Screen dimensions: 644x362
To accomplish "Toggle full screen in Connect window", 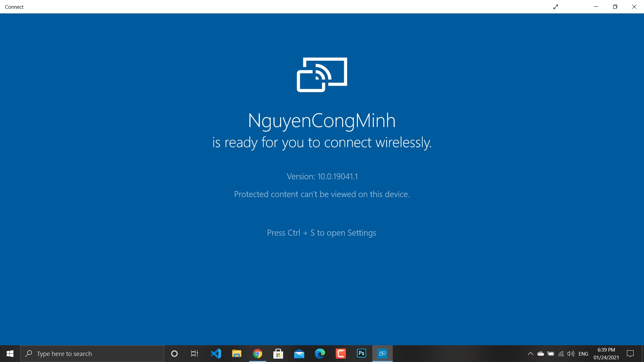I will pos(556,7).
